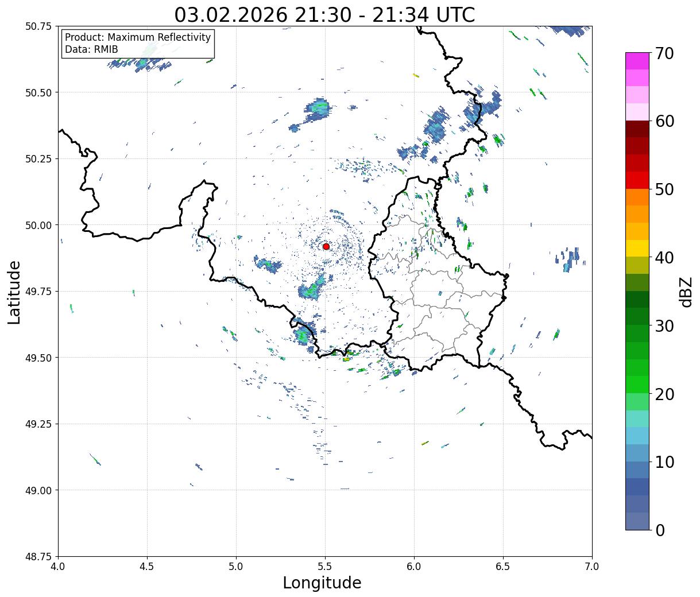Click the latitude tick label 49.25
Viewport: 700px width, 597px height.
[x=38, y=424]
